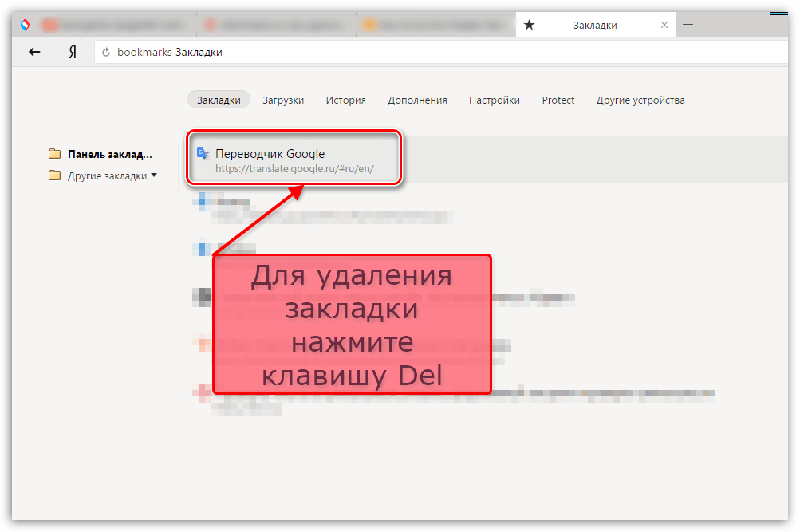Select the Переводчик Google bookmark title
The image size is (800, 532).
270,154
